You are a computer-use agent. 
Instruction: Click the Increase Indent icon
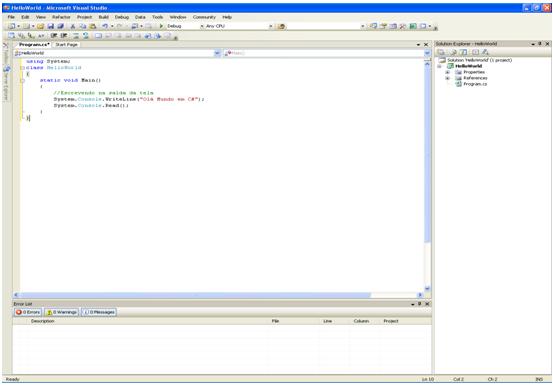coord(64,36)
